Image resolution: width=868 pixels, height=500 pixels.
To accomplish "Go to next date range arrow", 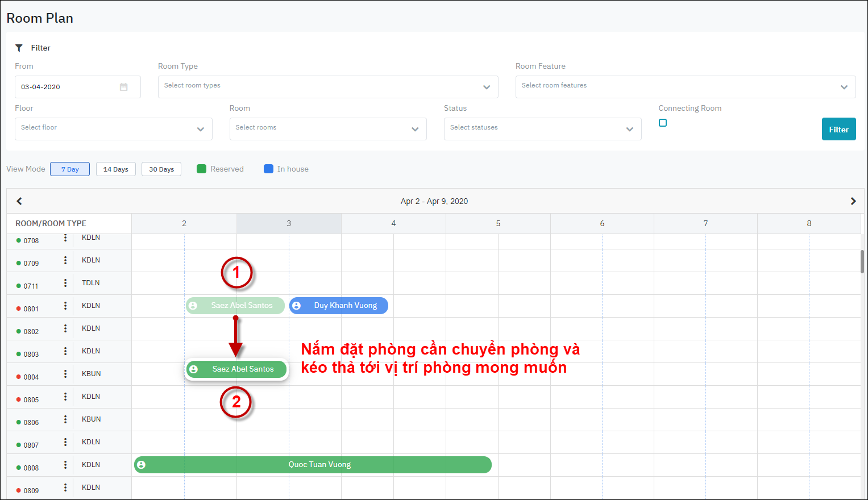I will (853, 201).
